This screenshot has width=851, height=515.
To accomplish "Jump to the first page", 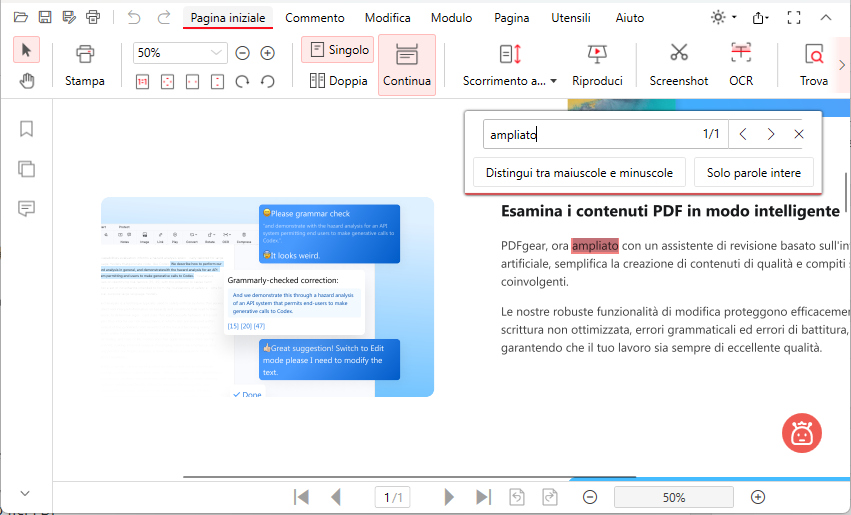I will click(x=301, y=497).
